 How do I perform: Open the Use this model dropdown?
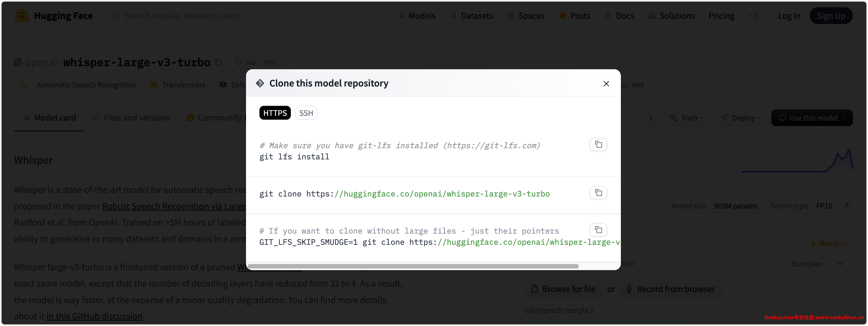click(811, 118)
